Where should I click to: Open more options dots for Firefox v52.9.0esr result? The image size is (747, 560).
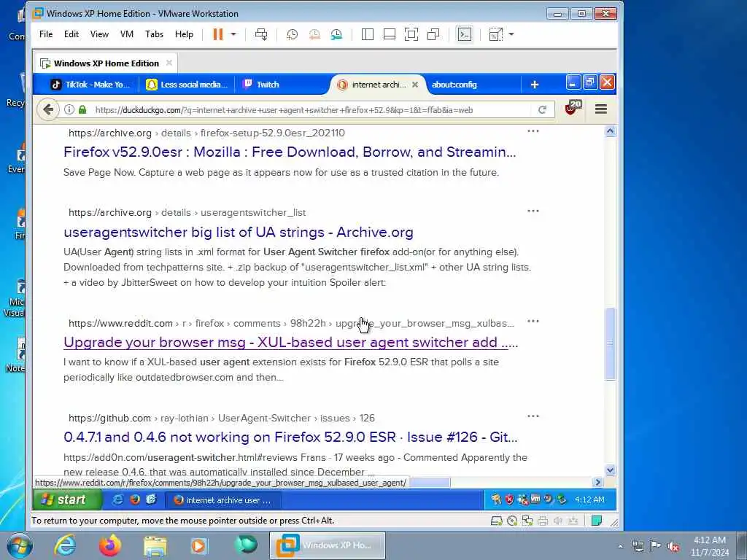pyautogui.click(x=533, y=131)
